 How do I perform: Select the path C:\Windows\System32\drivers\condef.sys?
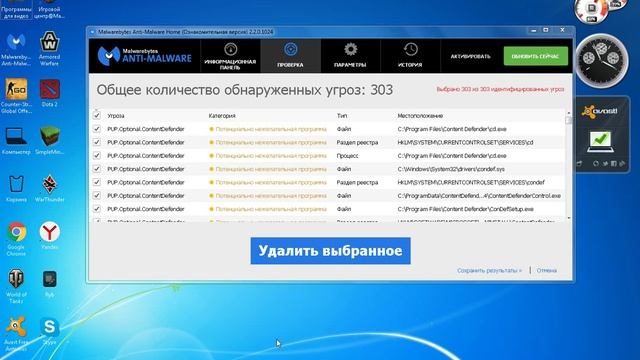[x=451, y=169]
